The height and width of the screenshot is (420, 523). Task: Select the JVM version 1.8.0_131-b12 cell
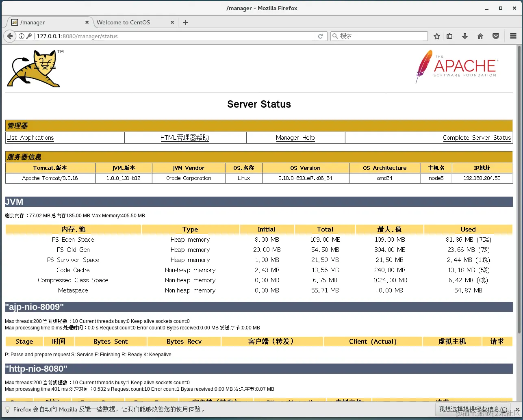(x=124, y=178)
